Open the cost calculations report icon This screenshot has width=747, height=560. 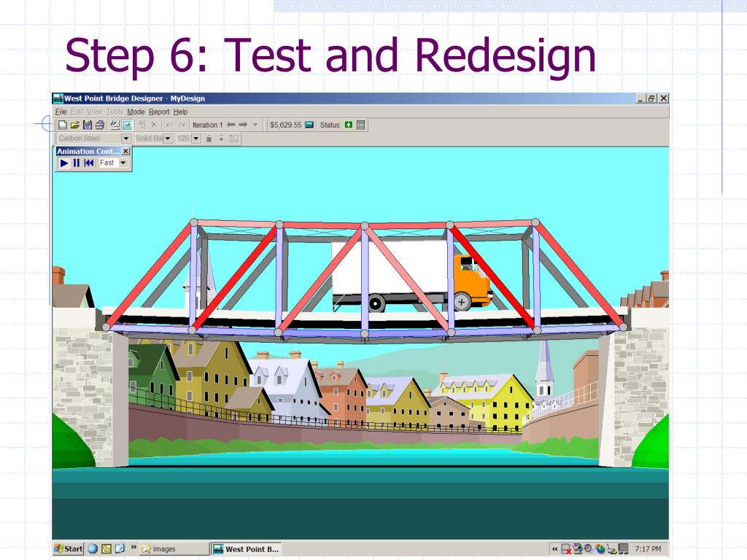(x=309, y=125)
